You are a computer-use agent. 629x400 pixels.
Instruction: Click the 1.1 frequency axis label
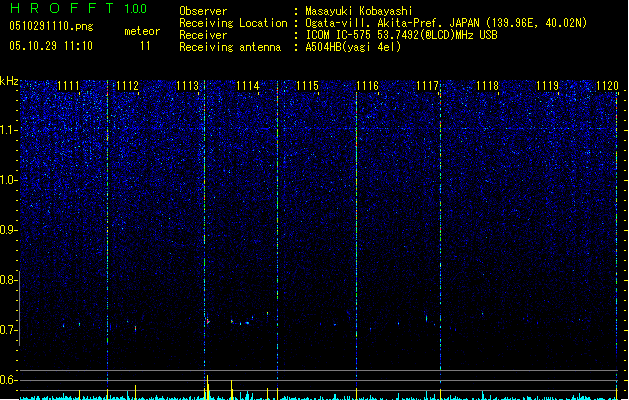coord(9,130)
